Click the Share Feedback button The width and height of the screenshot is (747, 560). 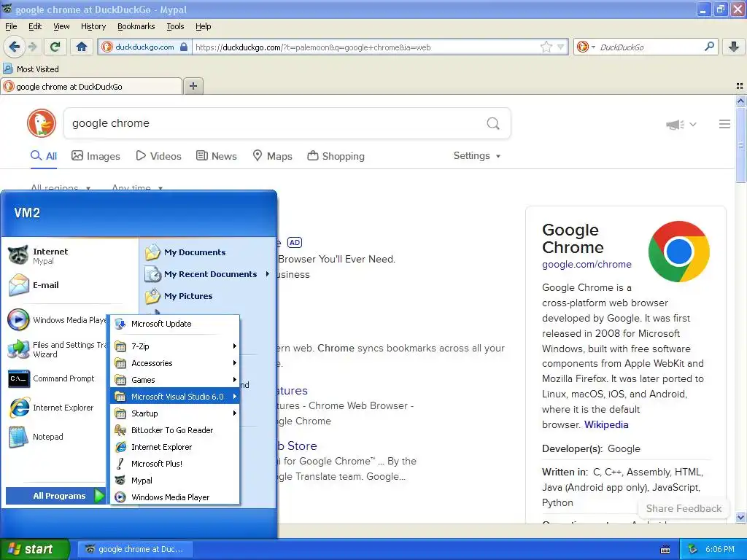click(x=684, y=508)
